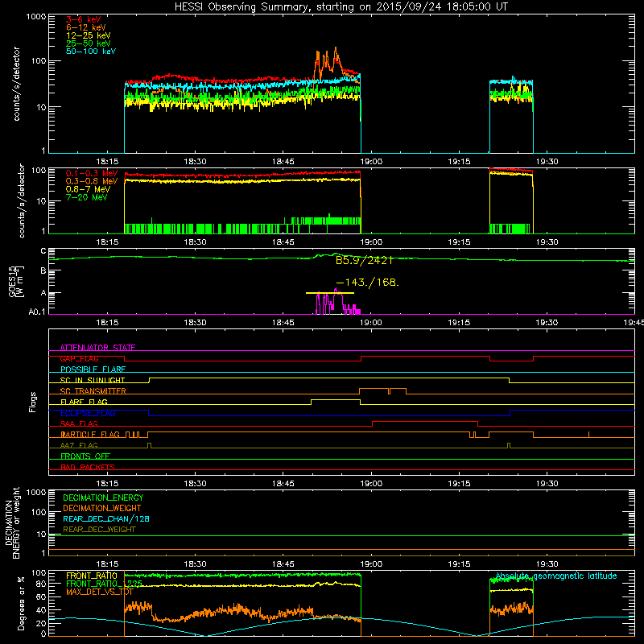Select the 50-100 keV legend label
The height and width of the screenshot is (644, 644).
click(x=91, y=52)
